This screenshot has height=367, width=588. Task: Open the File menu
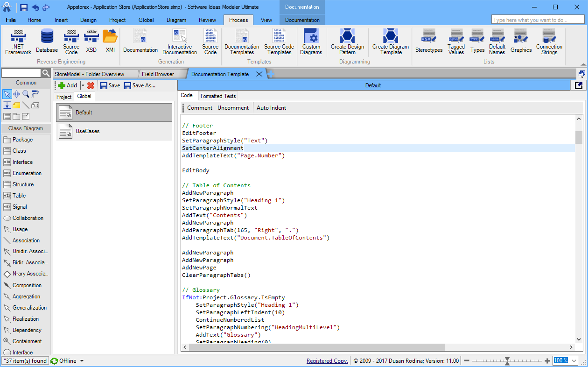[10, 20]
